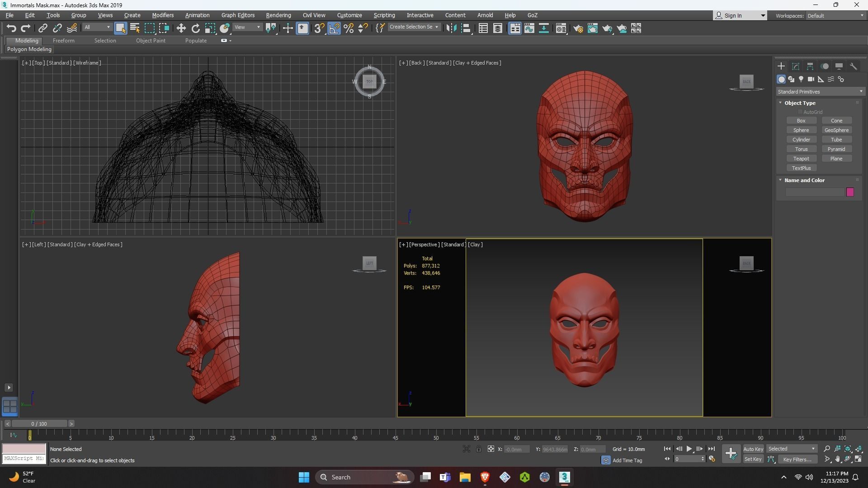This screenshot has width=868, height=488.
Task: Choose the Select and Rotate tool
Action: [196, 28]
